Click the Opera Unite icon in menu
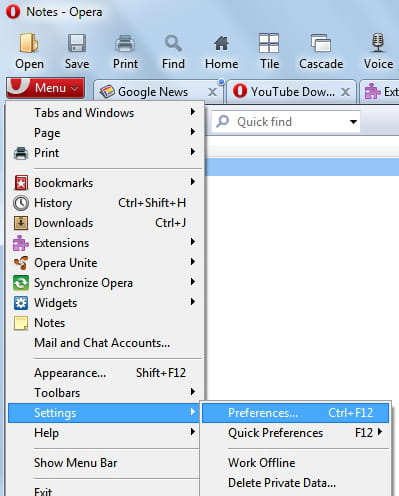The height and width of the screenshot is (496, 399). click(x=21, y=263)
